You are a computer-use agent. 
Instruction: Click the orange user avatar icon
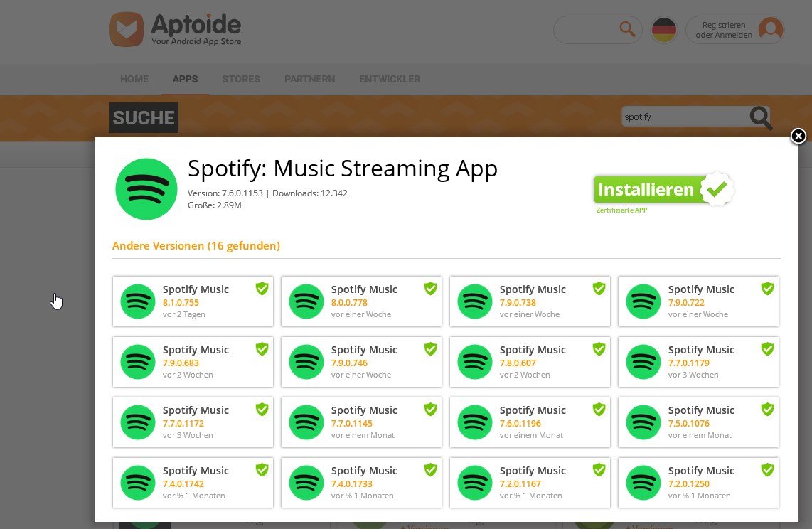click(x=771, y=29)
